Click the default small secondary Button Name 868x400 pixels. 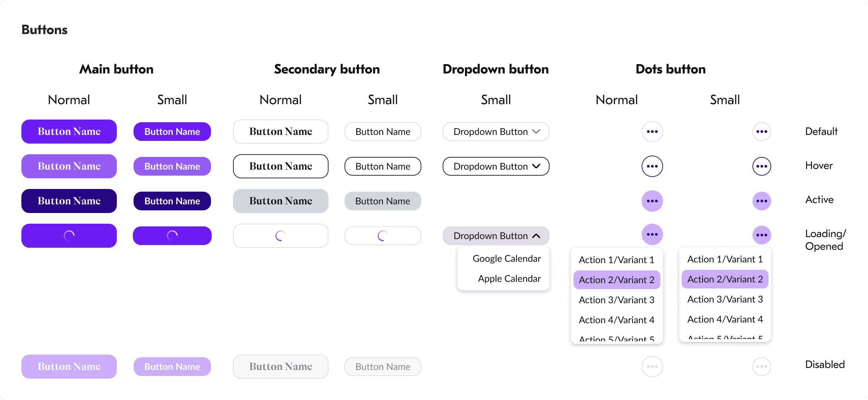click(x=383, y=132)
